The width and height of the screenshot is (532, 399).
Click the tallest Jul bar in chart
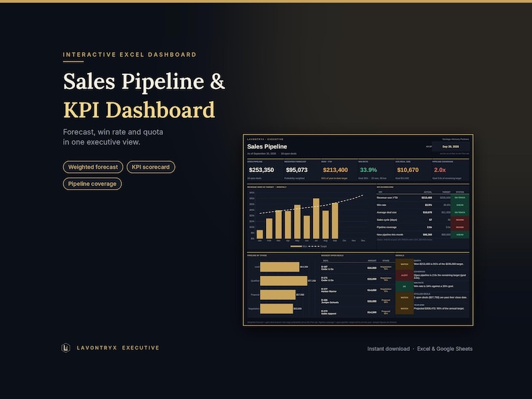tap(316, 218)
